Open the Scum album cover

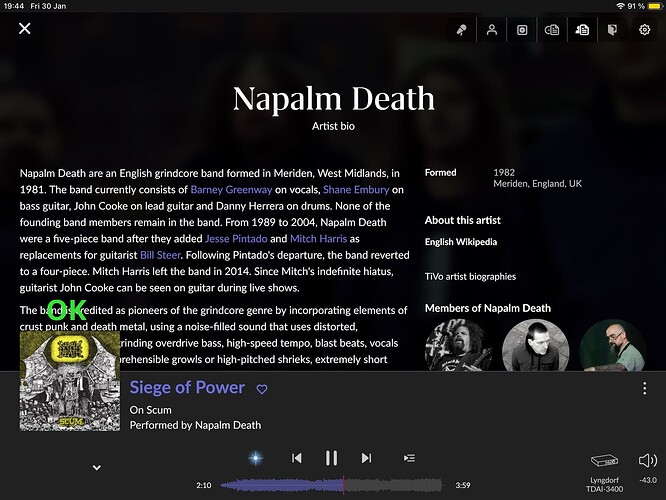[70, 381]
